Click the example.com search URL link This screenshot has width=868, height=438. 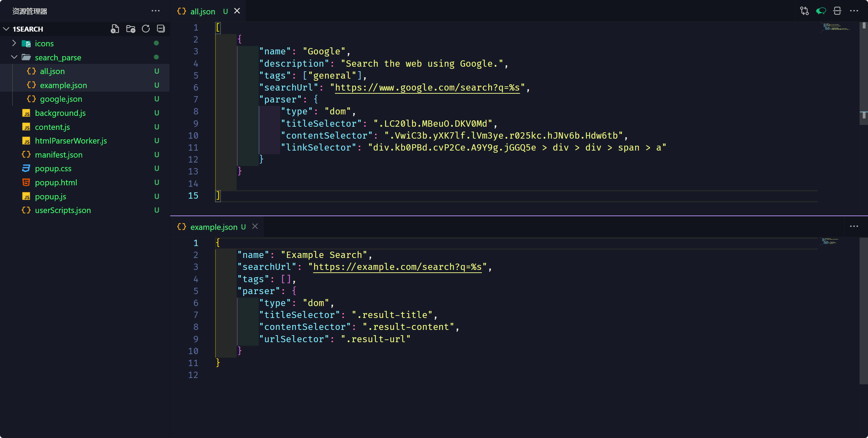point(397,267)
